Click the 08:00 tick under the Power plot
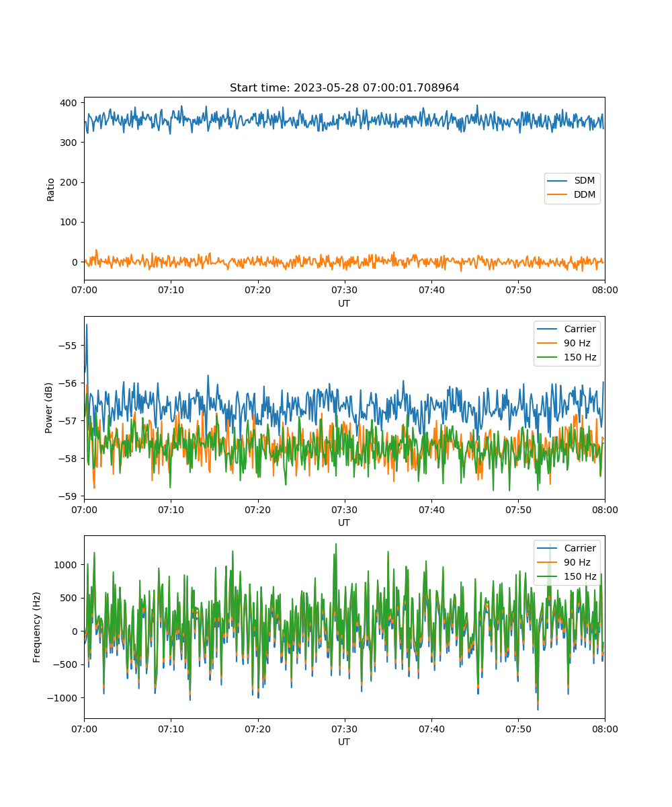Image resolution: width=672 pixels, height=807 pixels. click(x=605, y=509)
